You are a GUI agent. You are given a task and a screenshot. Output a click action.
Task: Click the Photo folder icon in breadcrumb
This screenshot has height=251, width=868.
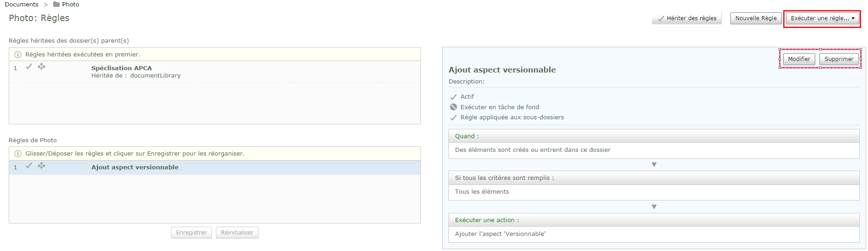point(56,5)
